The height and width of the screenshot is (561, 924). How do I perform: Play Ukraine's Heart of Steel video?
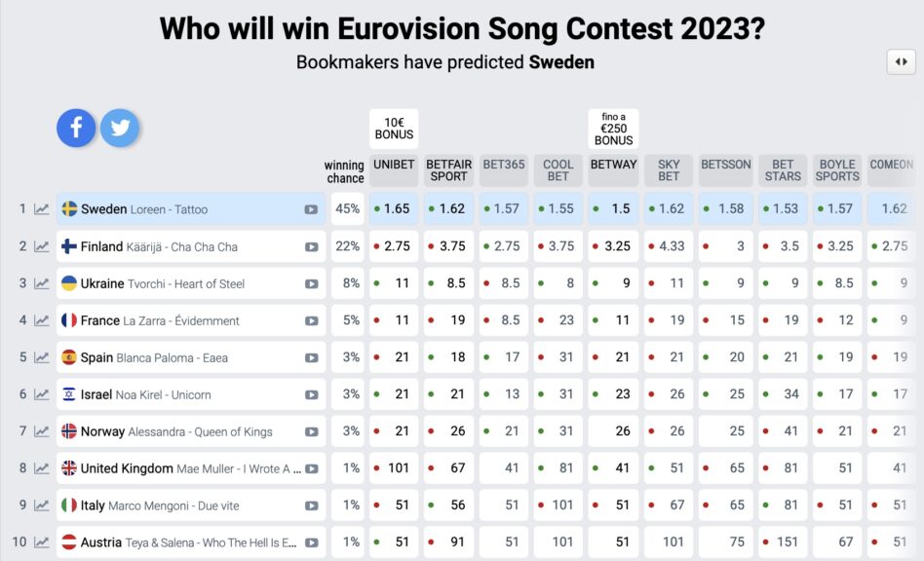pyautogui.click(x=311, y=283)
